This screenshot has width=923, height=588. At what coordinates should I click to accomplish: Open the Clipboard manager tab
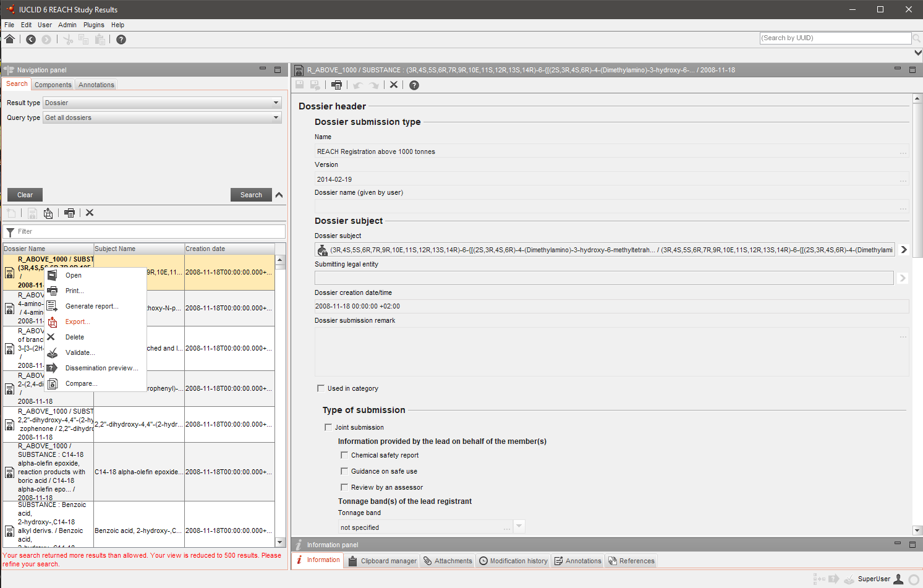point(382,561)
